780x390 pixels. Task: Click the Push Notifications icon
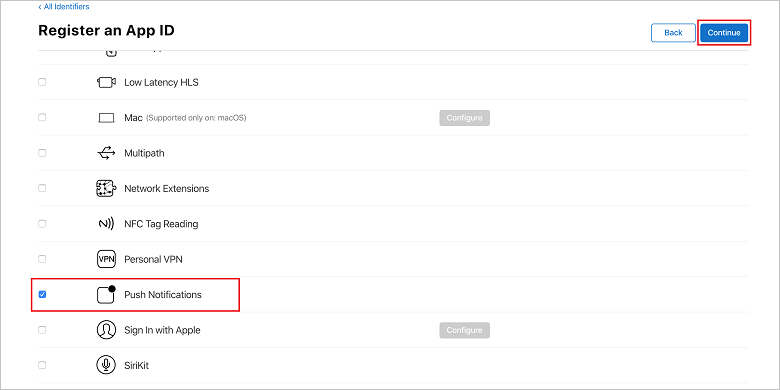click(x=106, y=294)
